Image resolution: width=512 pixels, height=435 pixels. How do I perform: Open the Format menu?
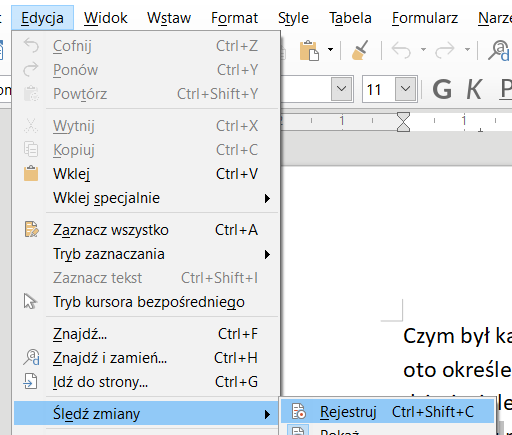(234, 18)
